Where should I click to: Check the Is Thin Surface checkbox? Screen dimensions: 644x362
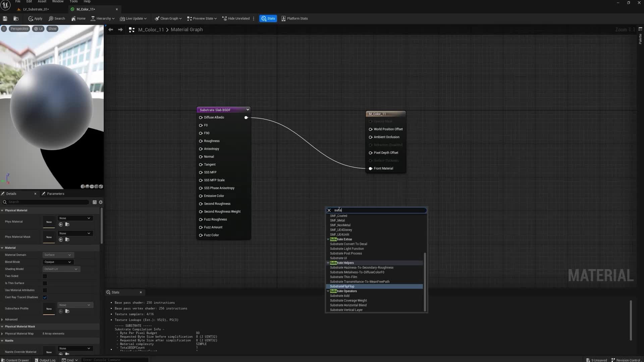(45, 283)
